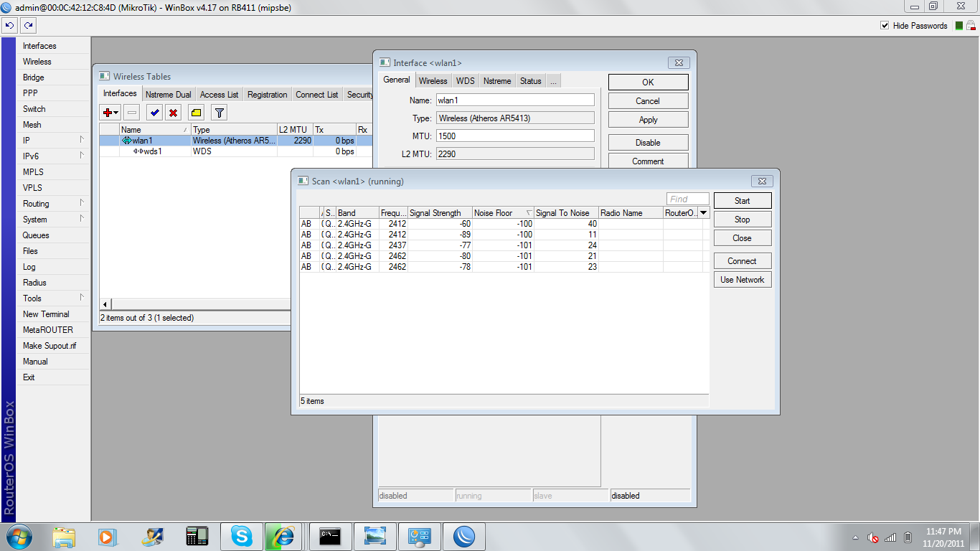The image size is (980, 551).
Task: Close the Scan <wlan1> window
Action: point(763,182)
